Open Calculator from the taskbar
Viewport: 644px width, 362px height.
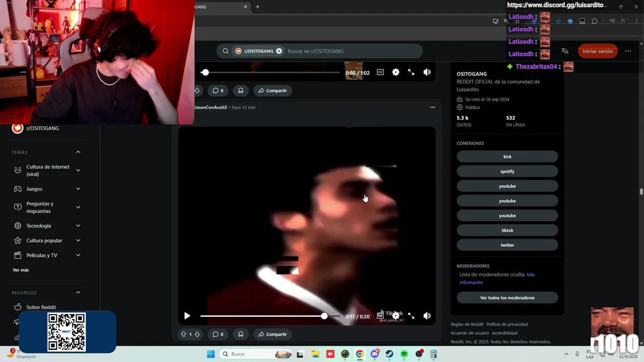coord(434,354)
